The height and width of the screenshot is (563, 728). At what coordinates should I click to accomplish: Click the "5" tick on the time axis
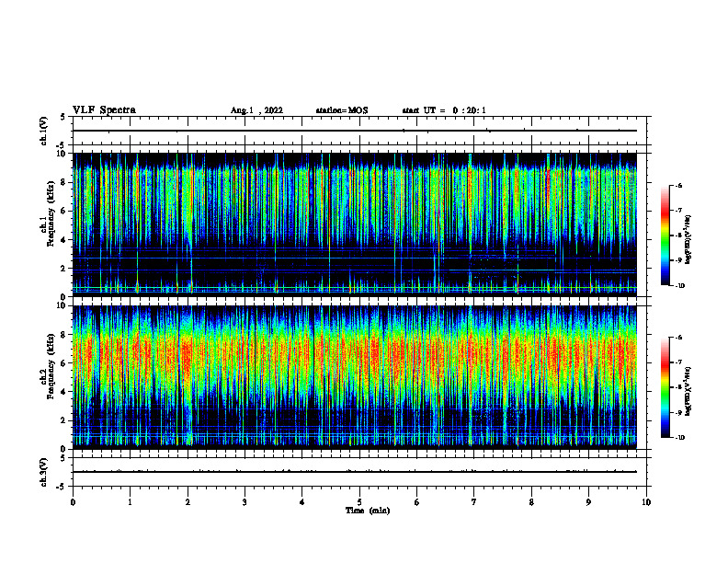[x=359, y=502]
